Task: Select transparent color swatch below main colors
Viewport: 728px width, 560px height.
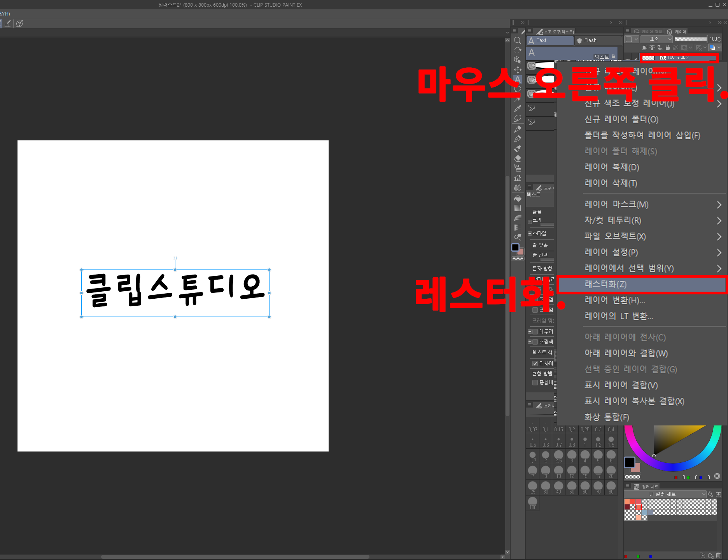Action: [517, 259]
